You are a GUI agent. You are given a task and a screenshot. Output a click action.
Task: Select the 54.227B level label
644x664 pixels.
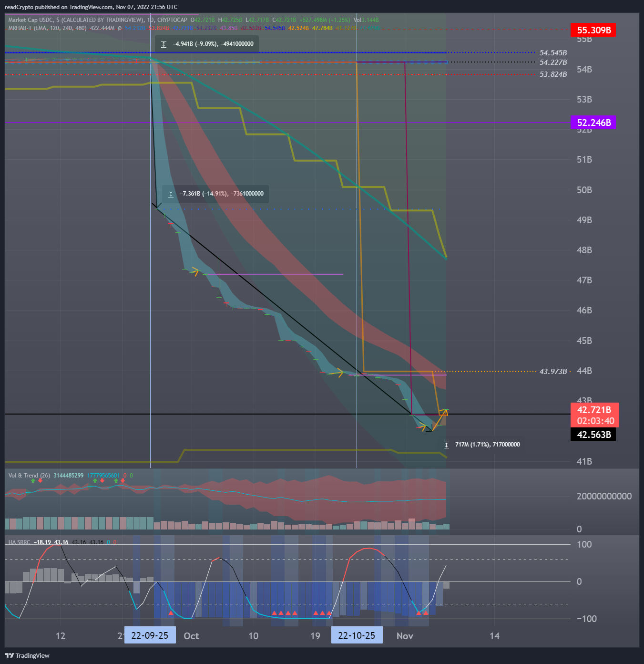tap(553, 62)
